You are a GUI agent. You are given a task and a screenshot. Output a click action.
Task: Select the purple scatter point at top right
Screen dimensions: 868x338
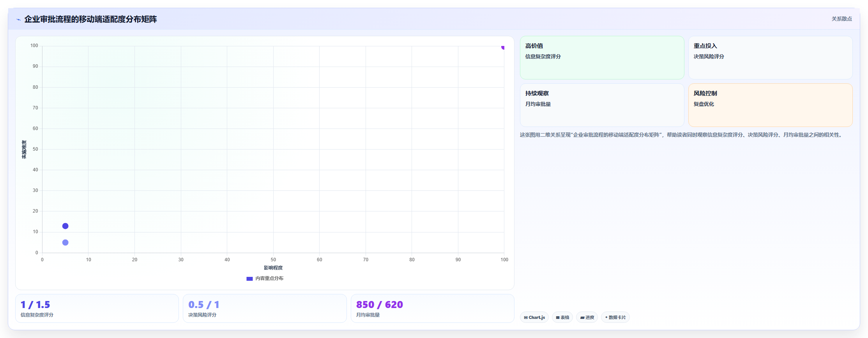(503, 47)
